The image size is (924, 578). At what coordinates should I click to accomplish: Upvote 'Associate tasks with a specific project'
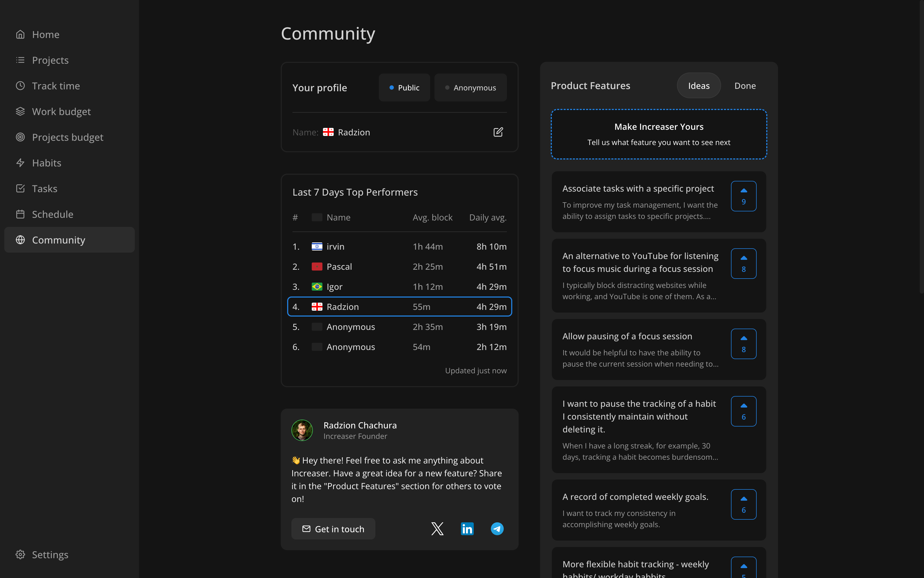coord(744,196)
